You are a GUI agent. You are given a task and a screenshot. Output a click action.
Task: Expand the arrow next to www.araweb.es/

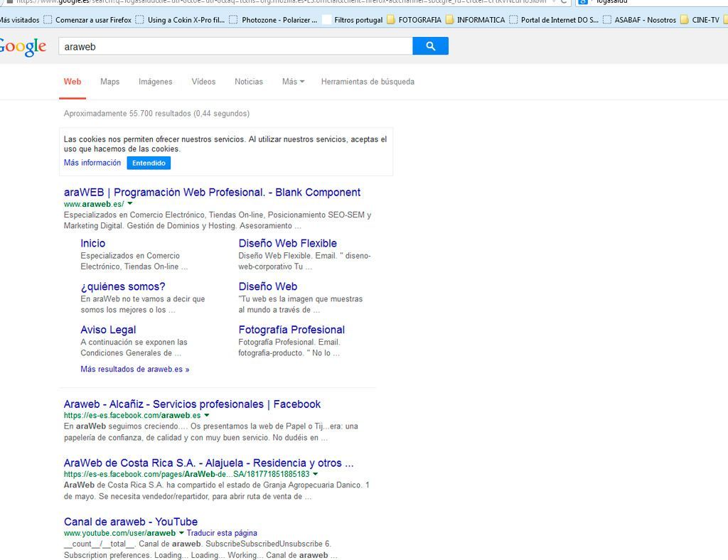(130, 203)
